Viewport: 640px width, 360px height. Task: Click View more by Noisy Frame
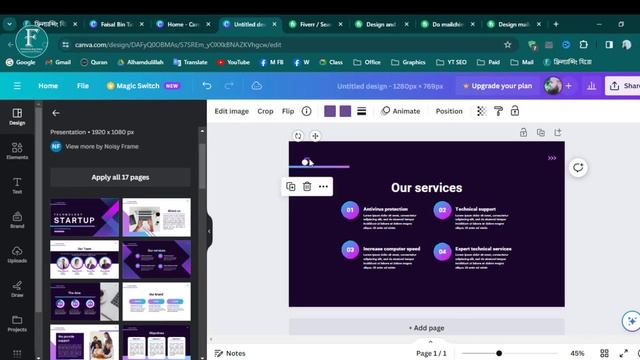click(x=102, y=146)
